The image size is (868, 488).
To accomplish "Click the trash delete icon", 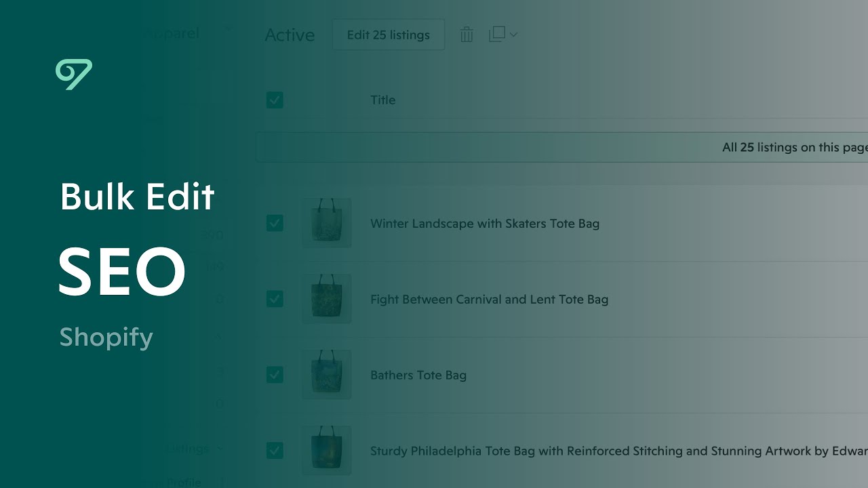I will [x=467, y=35].
